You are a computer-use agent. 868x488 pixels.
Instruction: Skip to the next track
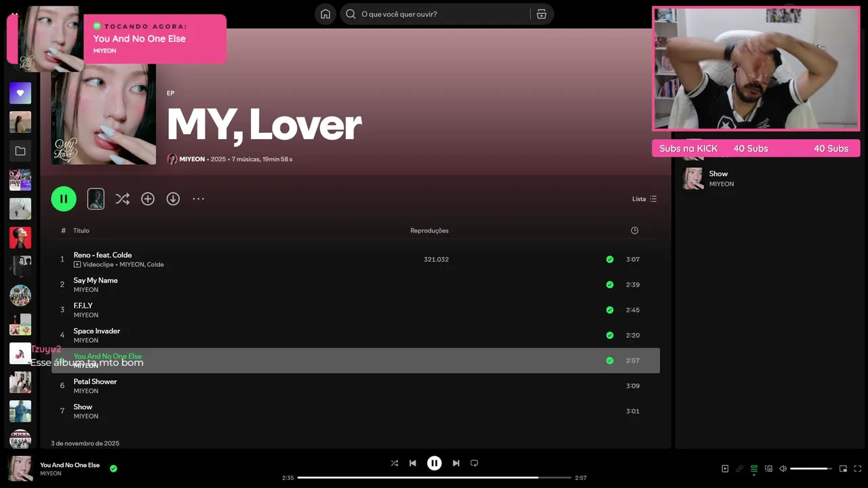pyautogui.click(x=456, y=463)
